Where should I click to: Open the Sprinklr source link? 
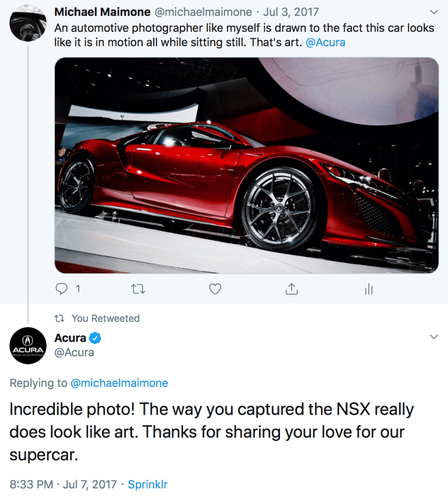pyautogui.click(x=148, y=484)
